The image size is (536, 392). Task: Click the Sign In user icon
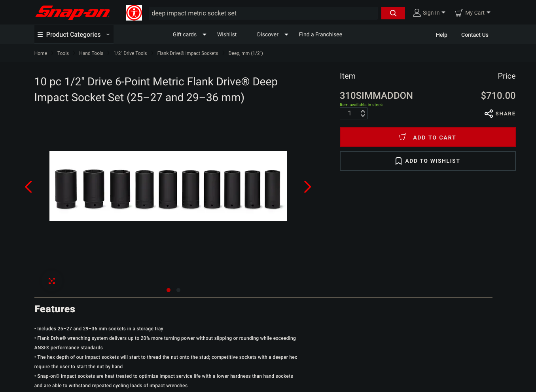417,13
